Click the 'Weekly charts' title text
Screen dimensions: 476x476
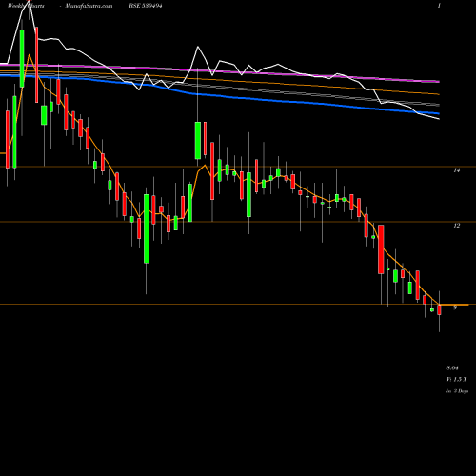[x=26, y=6]
